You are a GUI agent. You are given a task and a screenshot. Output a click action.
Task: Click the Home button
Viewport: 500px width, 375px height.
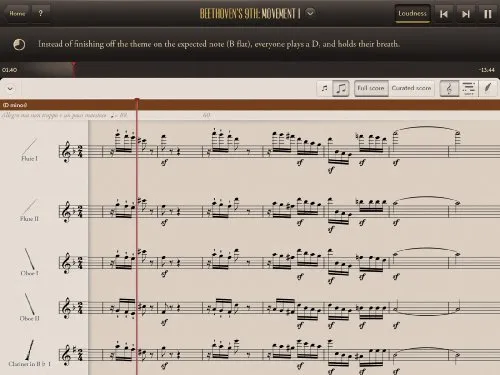[x=17, y=14]
